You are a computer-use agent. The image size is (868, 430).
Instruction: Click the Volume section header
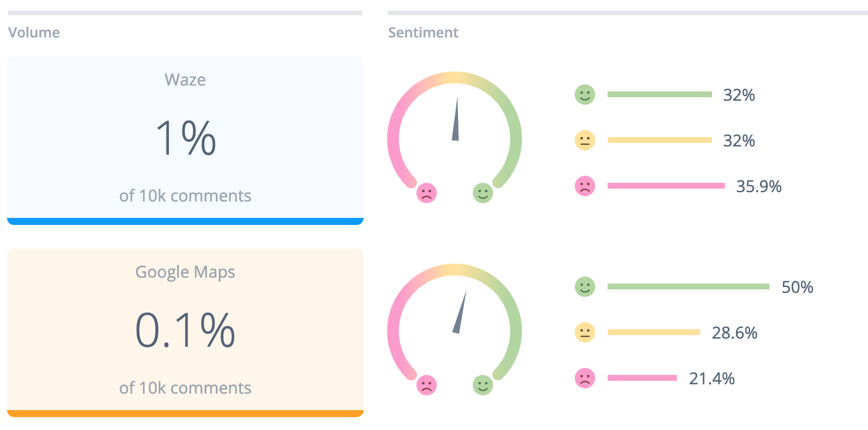click(x=34, y=33)
